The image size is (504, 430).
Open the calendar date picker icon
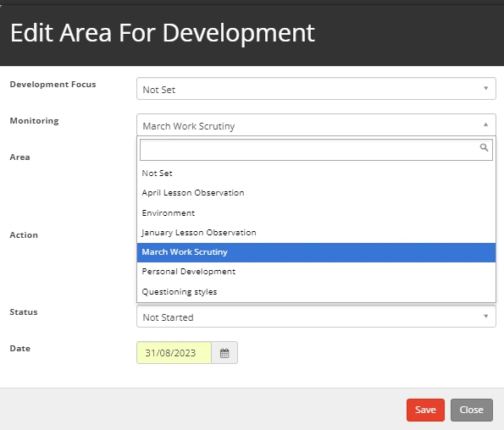tap(224, 353)
